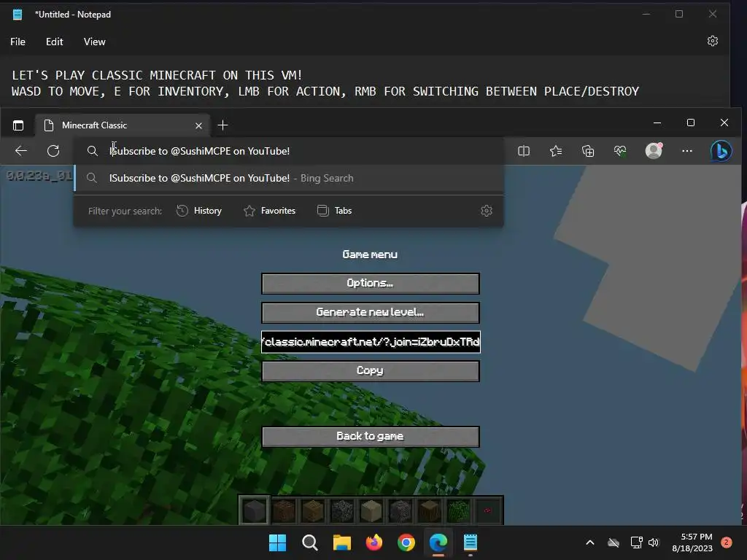Switch to Microsoft Edge taskbar icon
747x560 pixels.
pyautogui.click(x=438, y=542)
